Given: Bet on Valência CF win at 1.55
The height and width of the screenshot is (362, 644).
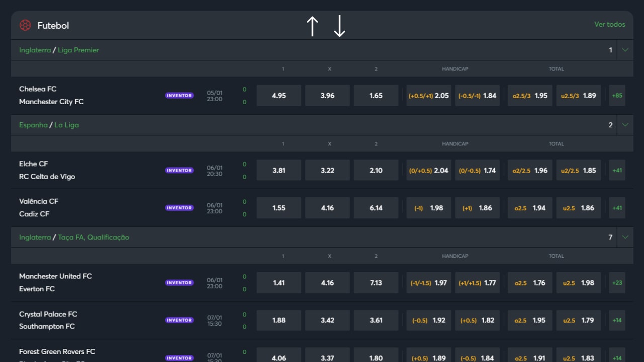Looking at the screenshot, I should click(x=279, y=208).
